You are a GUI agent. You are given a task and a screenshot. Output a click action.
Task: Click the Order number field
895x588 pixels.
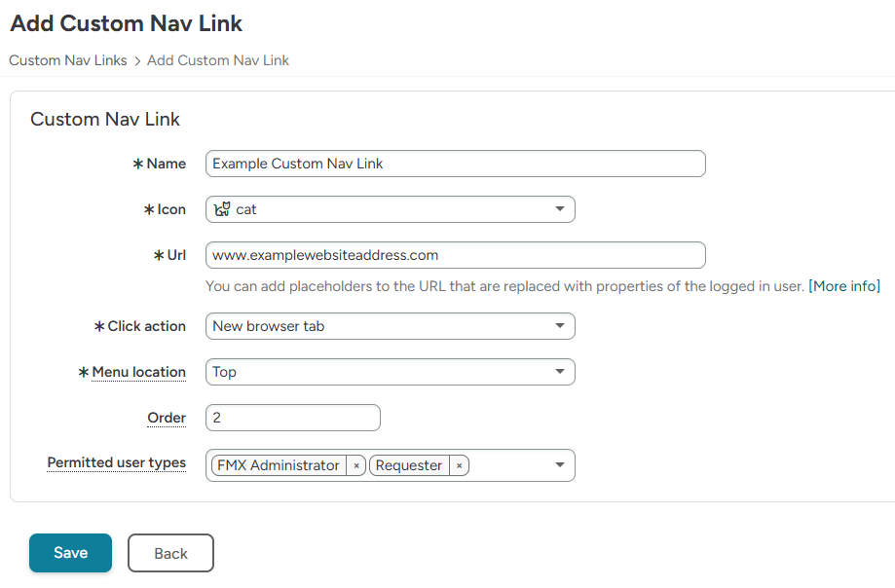coord(292,418)
